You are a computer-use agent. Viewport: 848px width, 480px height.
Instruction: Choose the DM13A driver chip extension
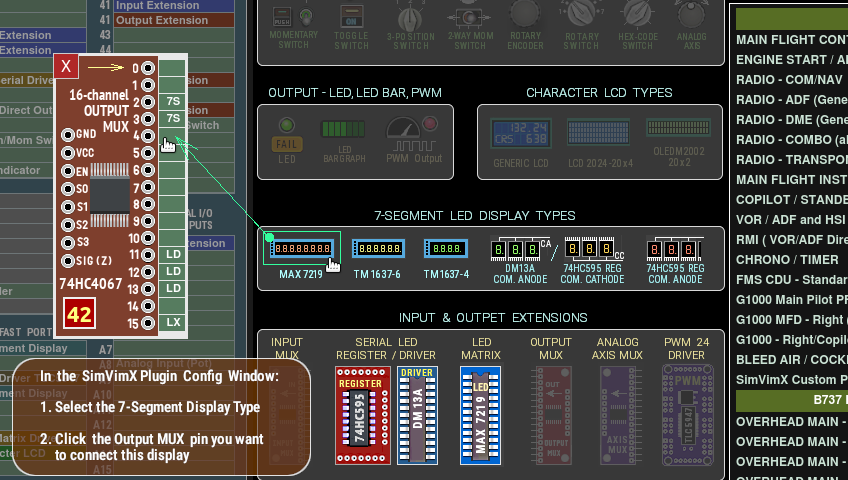[x=417, y=414]
